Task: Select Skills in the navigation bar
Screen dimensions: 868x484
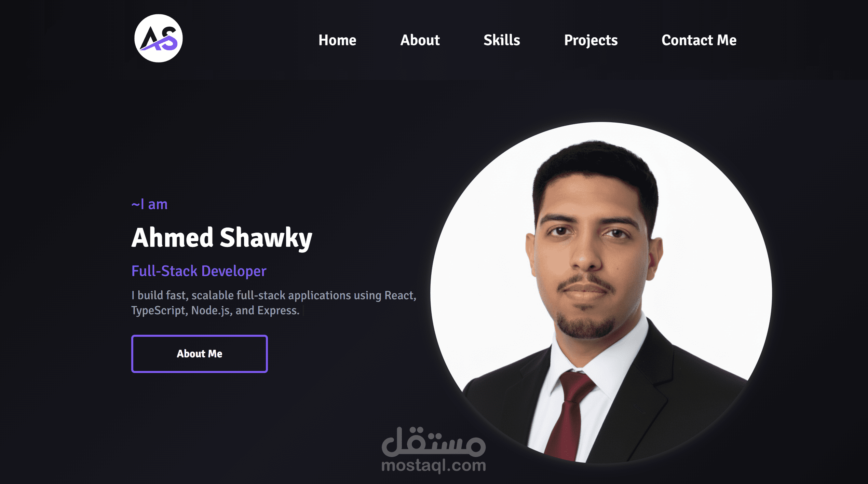Action: coord(502,40)
